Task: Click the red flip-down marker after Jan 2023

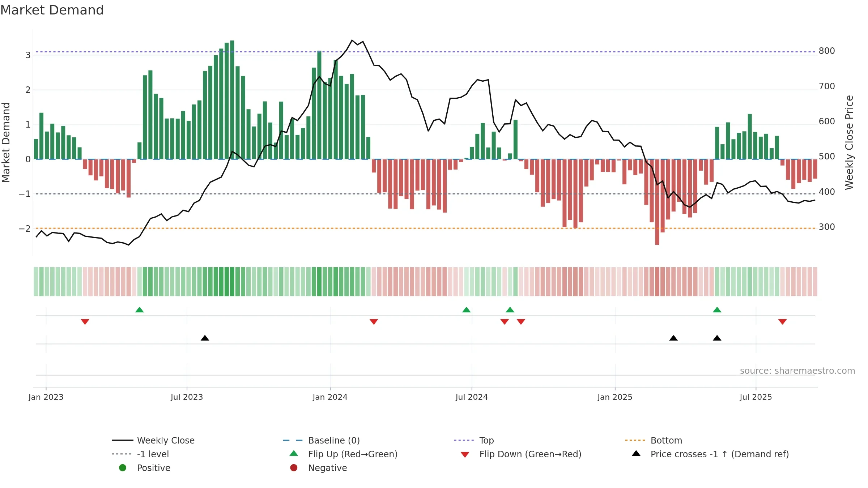Action: pyautogui.click(x=85, y=322)
